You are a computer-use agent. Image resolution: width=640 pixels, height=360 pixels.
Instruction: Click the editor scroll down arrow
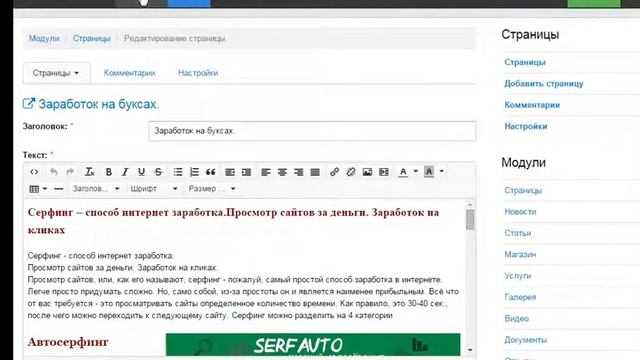pyautogui.click(x=470, y=350)
